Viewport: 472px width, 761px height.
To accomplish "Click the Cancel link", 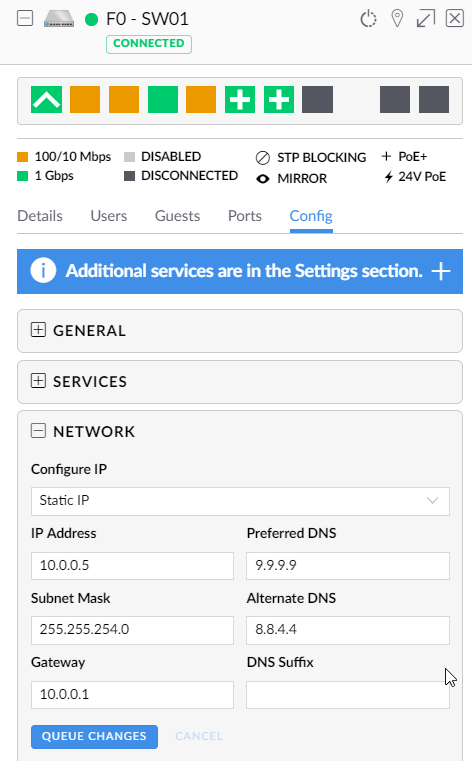I will [x=199, y=736].
